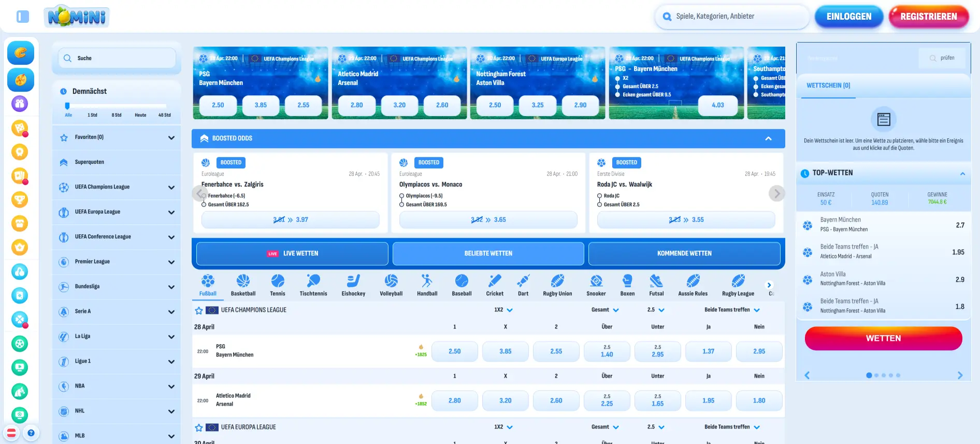Collapse the Top-Wetten panel
The height and width of the screenshot is (444, 980).
click(x=962, y=174)
